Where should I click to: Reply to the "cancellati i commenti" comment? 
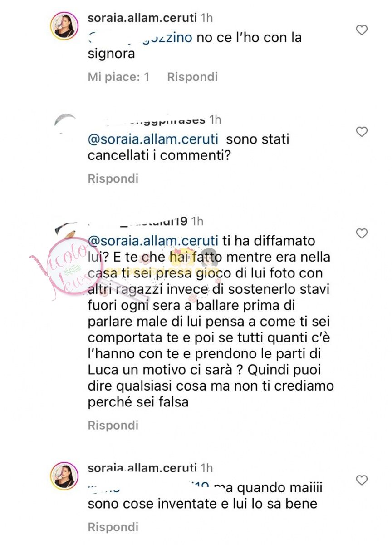pos(113,178)
